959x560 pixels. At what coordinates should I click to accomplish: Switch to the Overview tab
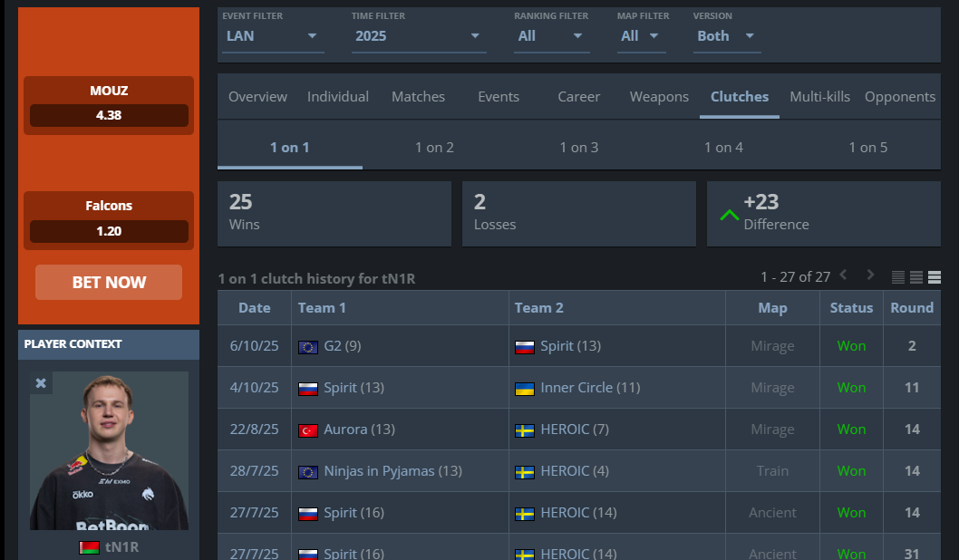pyautogui.click(x=257, y=97)
